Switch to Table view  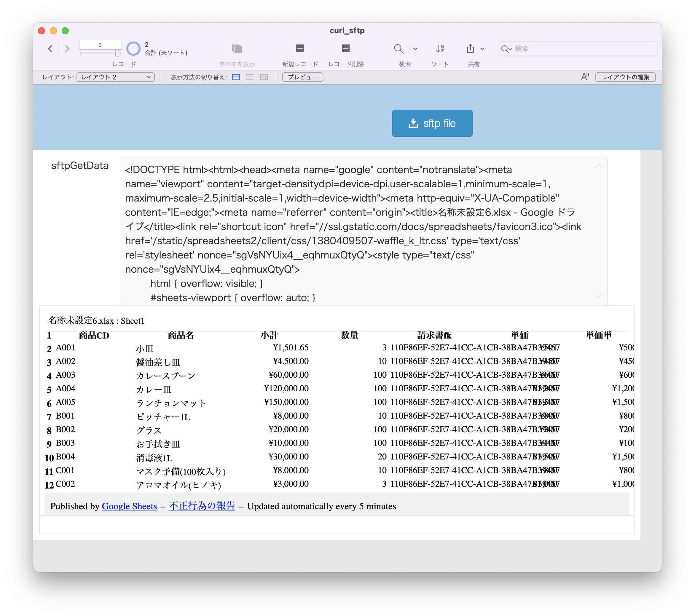tap(264, 77)
